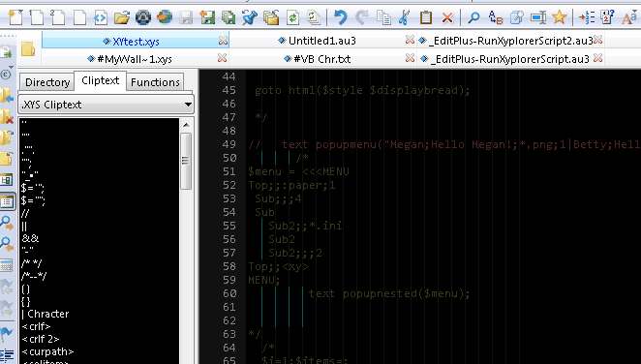Close the XYtest.xys tab
641x364 pixels.
pos(223,40)
